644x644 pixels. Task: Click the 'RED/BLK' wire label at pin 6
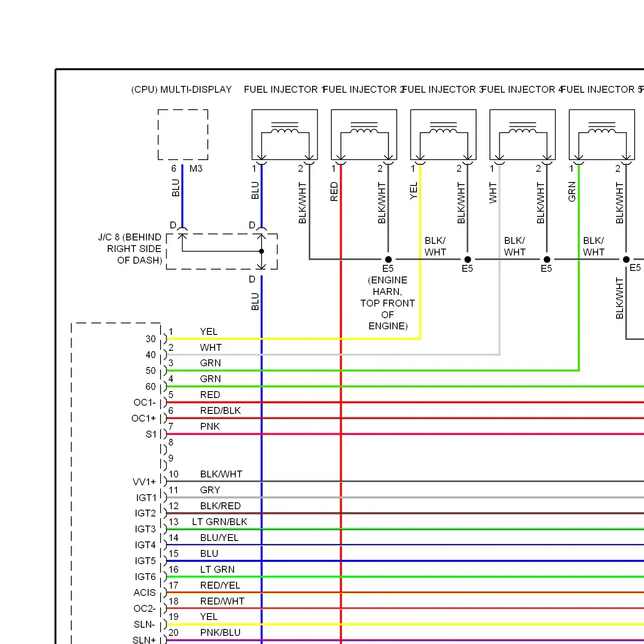[x=220, y=410]
